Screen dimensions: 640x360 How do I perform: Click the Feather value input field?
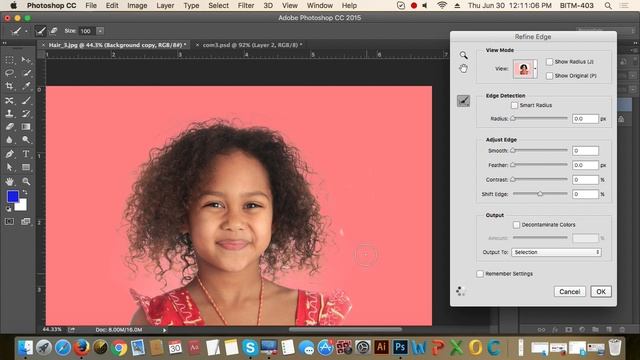[x=585, y=165]
